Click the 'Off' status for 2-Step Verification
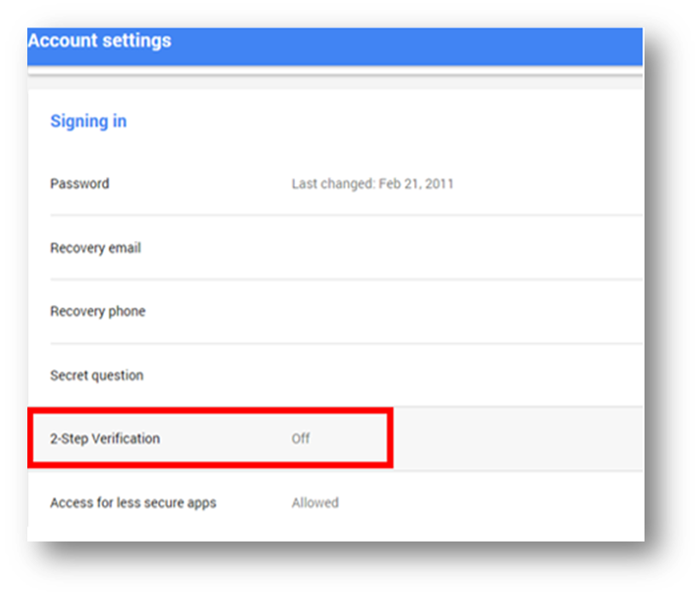Image resolution: width=700 pixels, height=597 pixels. 300,438
